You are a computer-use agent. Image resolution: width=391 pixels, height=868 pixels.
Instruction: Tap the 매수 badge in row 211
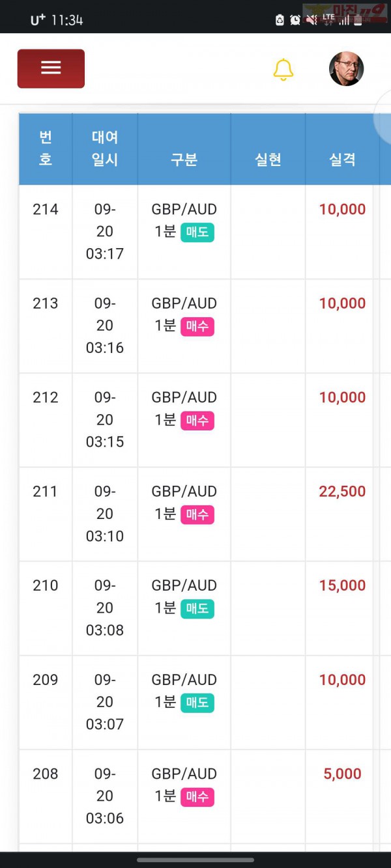pos(197,515)
